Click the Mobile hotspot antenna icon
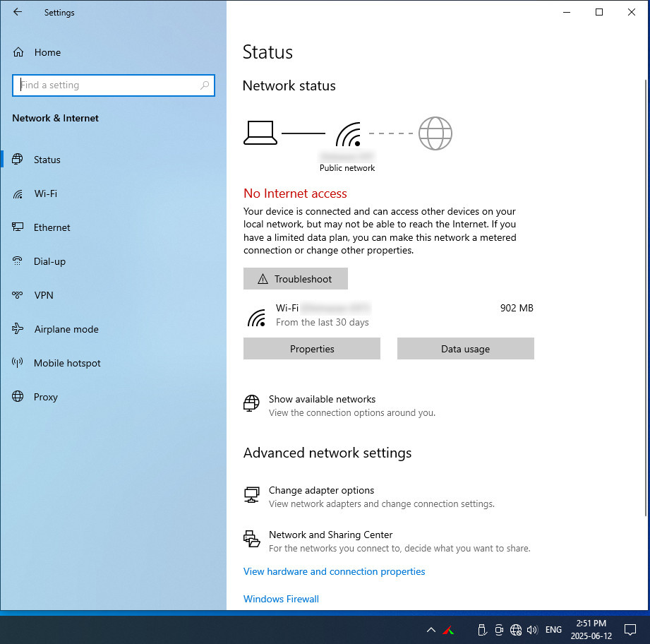Viewport: 650px width, 644px height. coord(18,363)
